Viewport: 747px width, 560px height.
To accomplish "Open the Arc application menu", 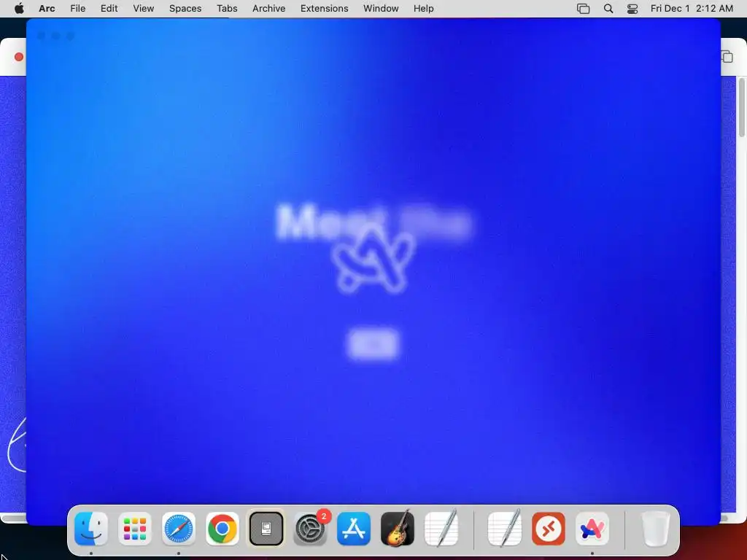I will coord(47,8).
